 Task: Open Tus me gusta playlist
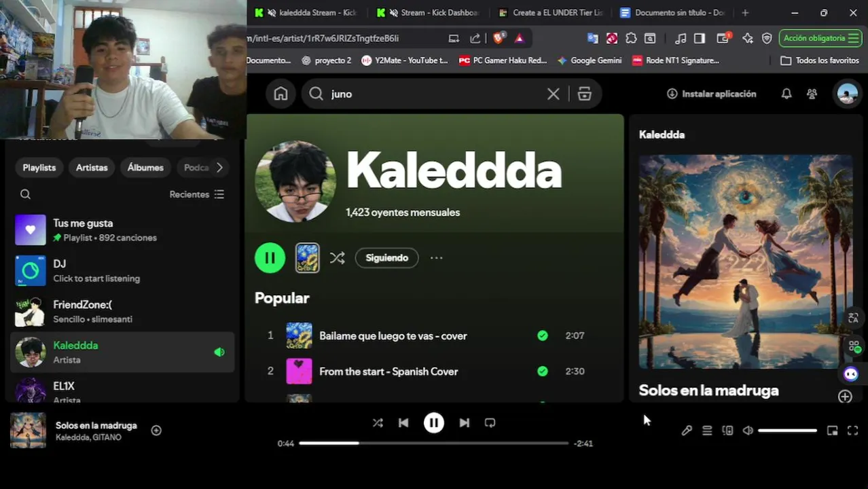coord(123,230)
